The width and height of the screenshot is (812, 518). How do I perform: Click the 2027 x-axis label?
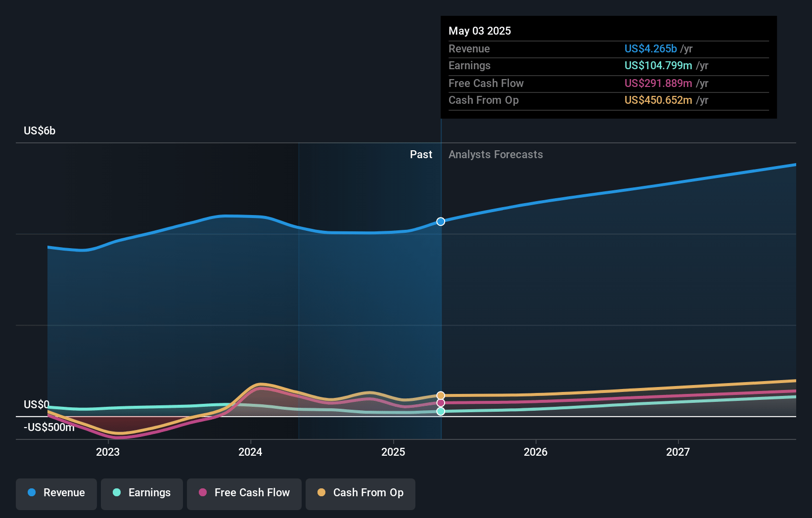pos(678,452)
